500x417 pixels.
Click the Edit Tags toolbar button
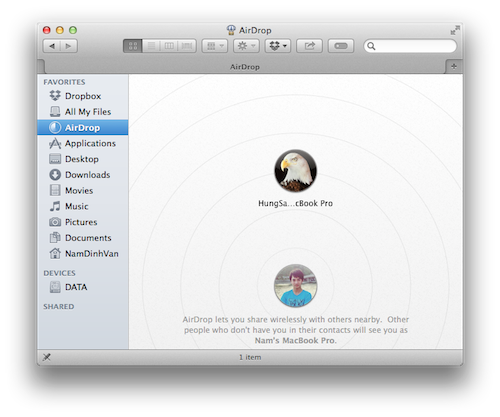341,46
